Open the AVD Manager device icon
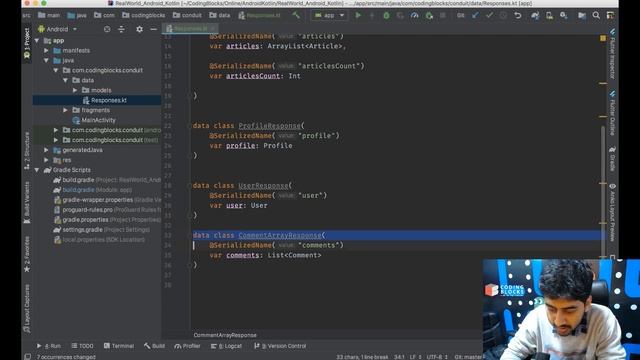 coord(549,16)
